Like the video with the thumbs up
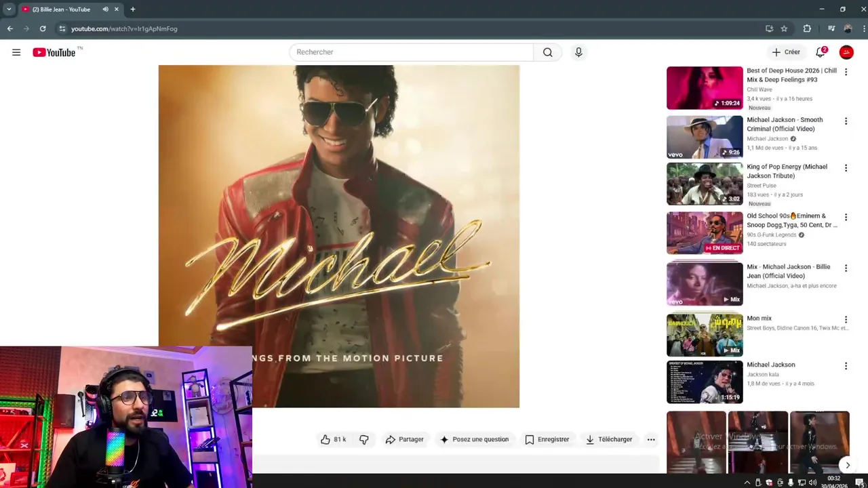 [334, 439]
